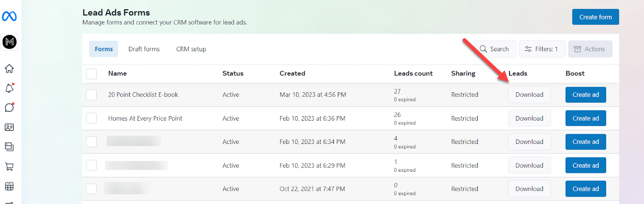This screenshot has width=644, height=204.
Task: Expand the Actions menu
Action: coord(590,49)
